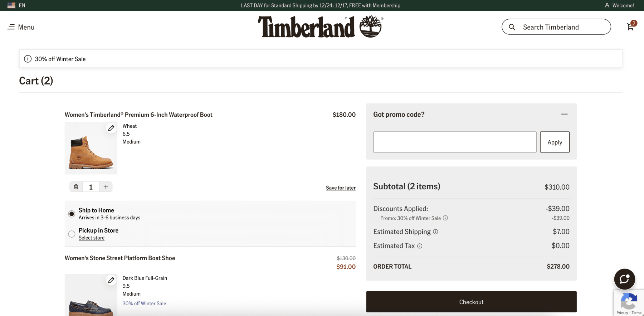Image resolution: width=644 pixels, height=316 pixels.
Task: Select Ship to Home option
Action: pyautogui.click(x=72, y=214)
